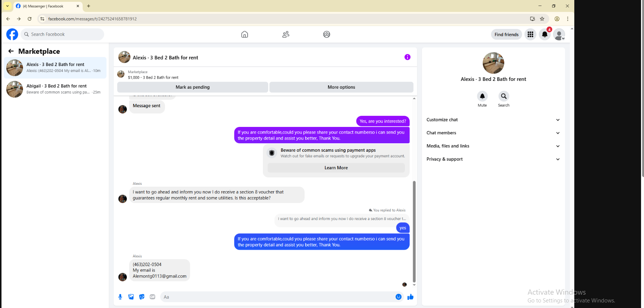This screenshot has width=644, height=308.
Task: Click the browser address bar URL
Action: point(93,19)
